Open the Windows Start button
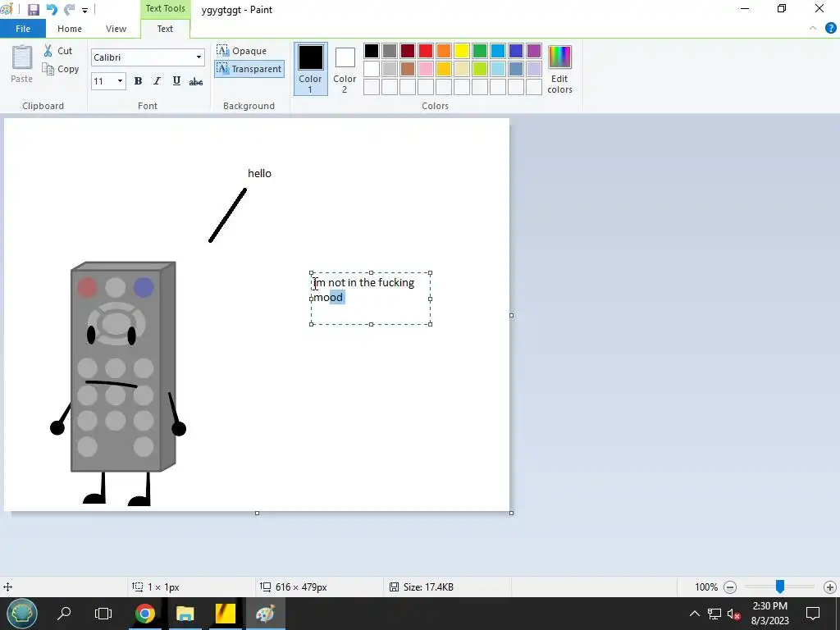The height and width of the screenshot is (630, 840). [22, 614]
